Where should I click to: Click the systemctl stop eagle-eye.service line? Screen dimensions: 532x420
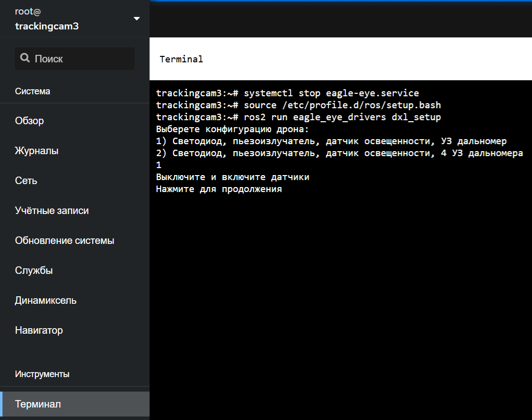coord(287,93)
